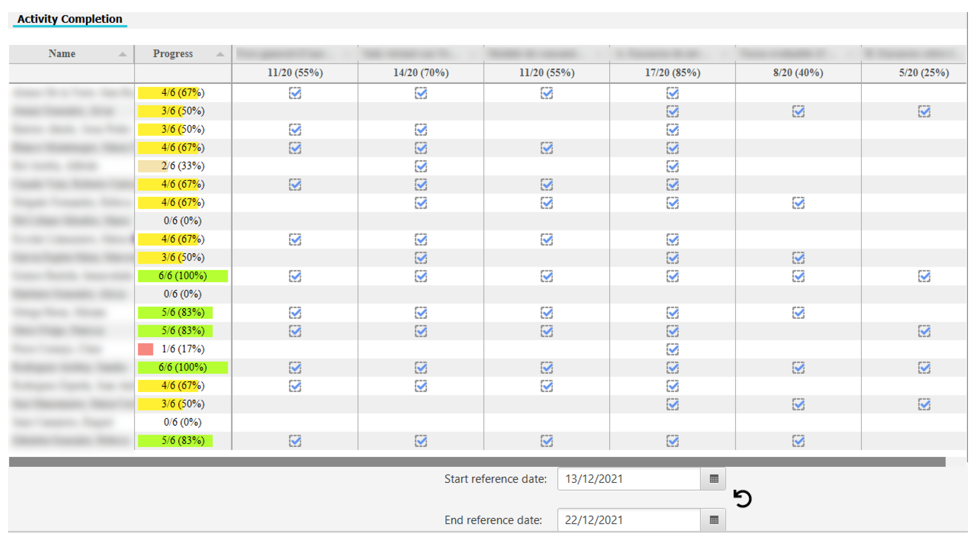The image size is (980, 543).
Task: Toggle 2/6 (33%) row checkbox under 14/20 column
Action: [421, 166]
